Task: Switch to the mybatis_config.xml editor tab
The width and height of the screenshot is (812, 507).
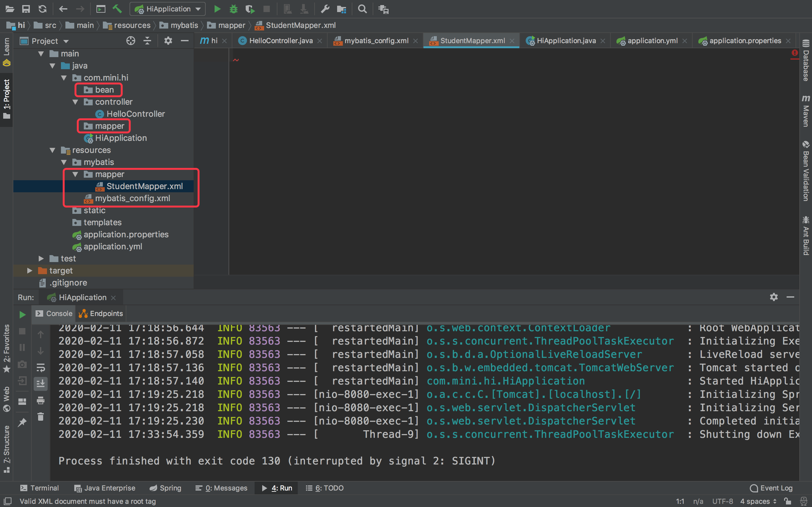Action: 376,41
